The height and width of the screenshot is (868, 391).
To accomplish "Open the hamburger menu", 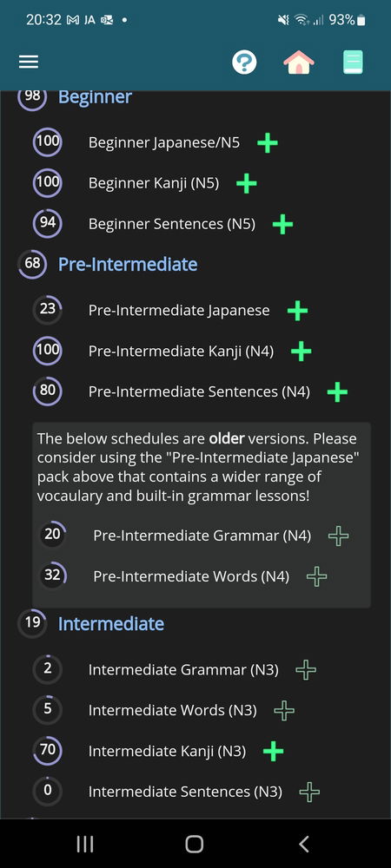I will [29, 62].
